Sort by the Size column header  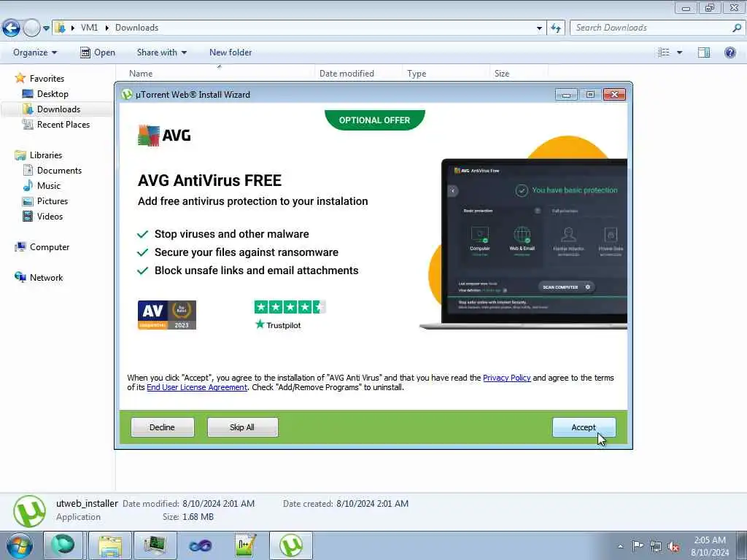point(502,74)
